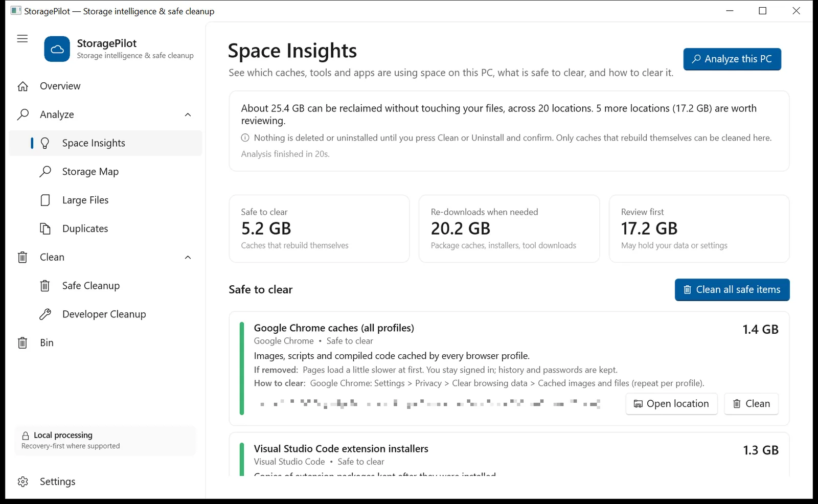
Task: Open the Settings label
Action: (57, 482)
